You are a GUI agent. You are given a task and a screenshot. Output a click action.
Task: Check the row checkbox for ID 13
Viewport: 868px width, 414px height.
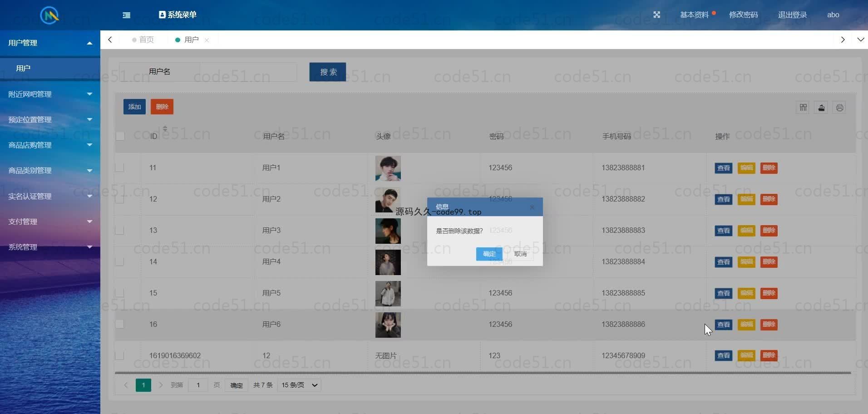(x=119, y=230)
